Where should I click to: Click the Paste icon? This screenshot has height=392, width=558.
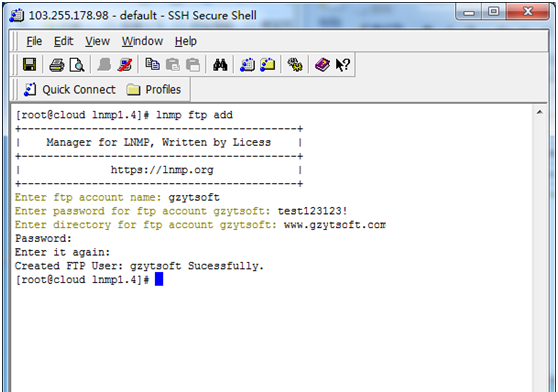(173, 65)
